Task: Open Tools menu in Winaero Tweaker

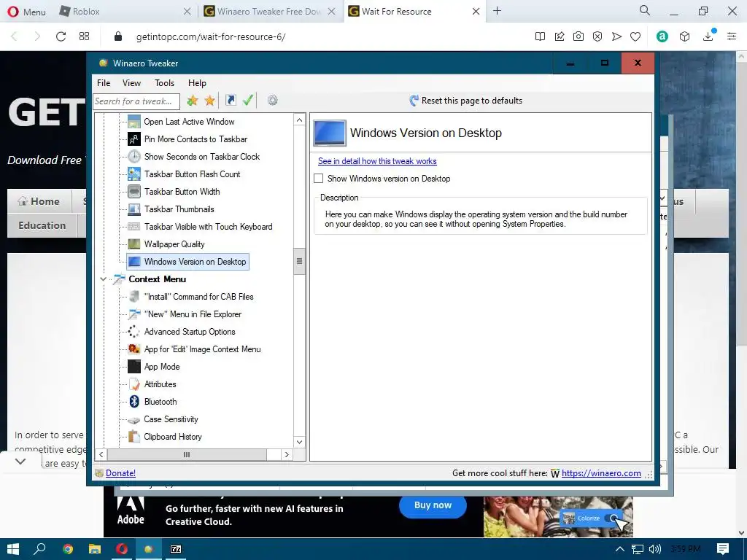Action: 164,83
